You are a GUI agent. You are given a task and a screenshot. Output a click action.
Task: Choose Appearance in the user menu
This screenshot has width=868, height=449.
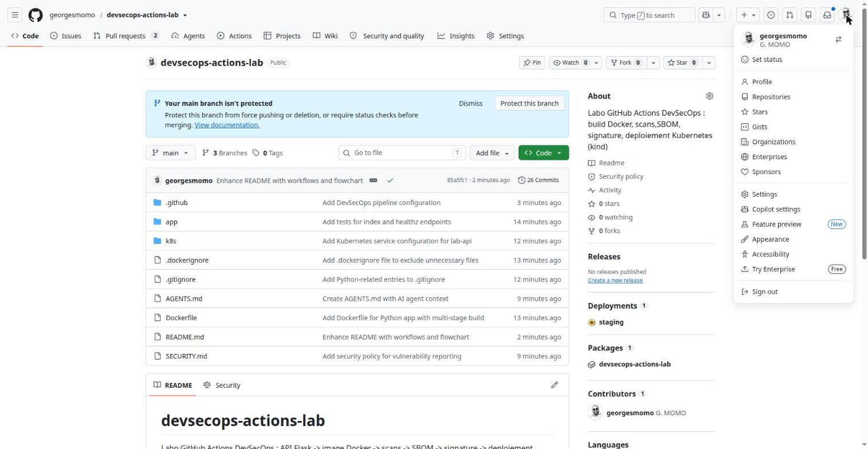(x=794, y=239)
